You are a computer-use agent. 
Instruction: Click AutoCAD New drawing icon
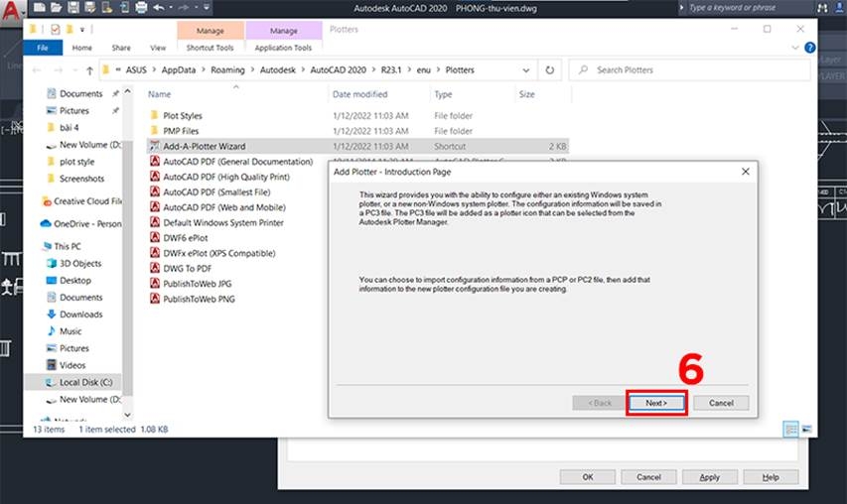click(40, 8)
